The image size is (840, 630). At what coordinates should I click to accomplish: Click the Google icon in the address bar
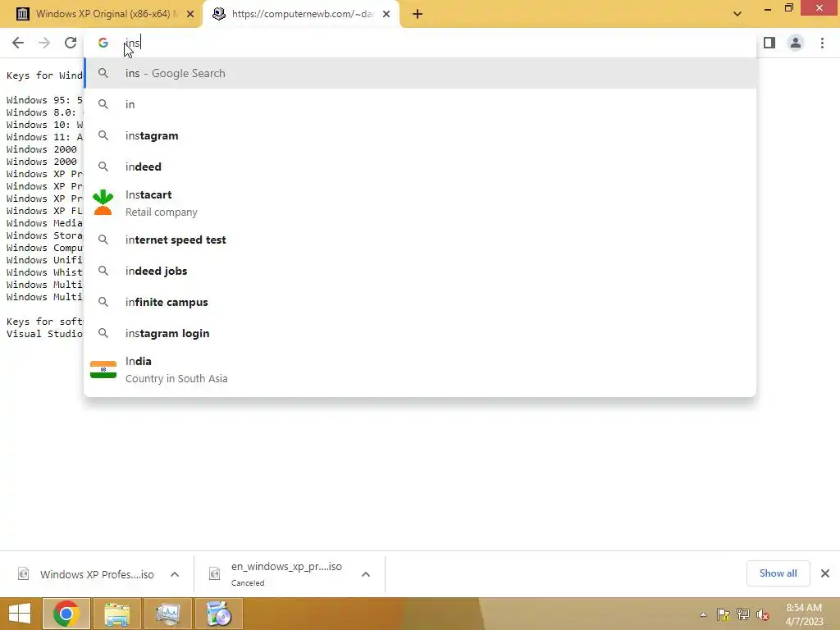(x=103, y=43)
